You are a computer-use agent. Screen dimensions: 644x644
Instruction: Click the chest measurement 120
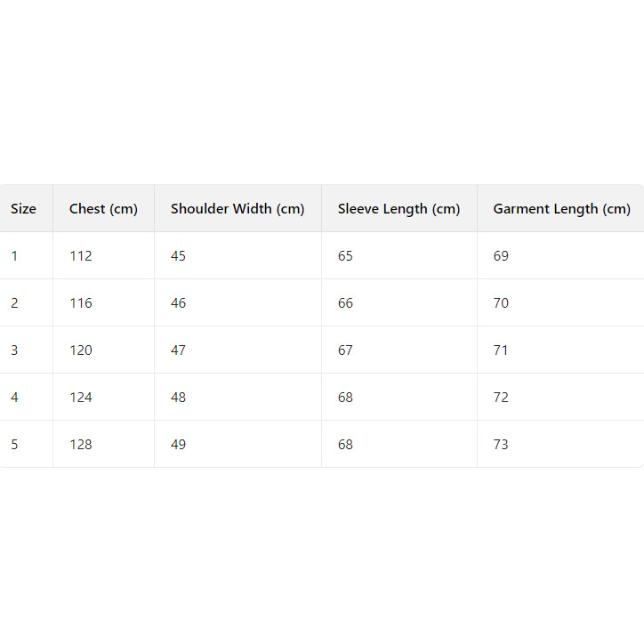(81, 350)
